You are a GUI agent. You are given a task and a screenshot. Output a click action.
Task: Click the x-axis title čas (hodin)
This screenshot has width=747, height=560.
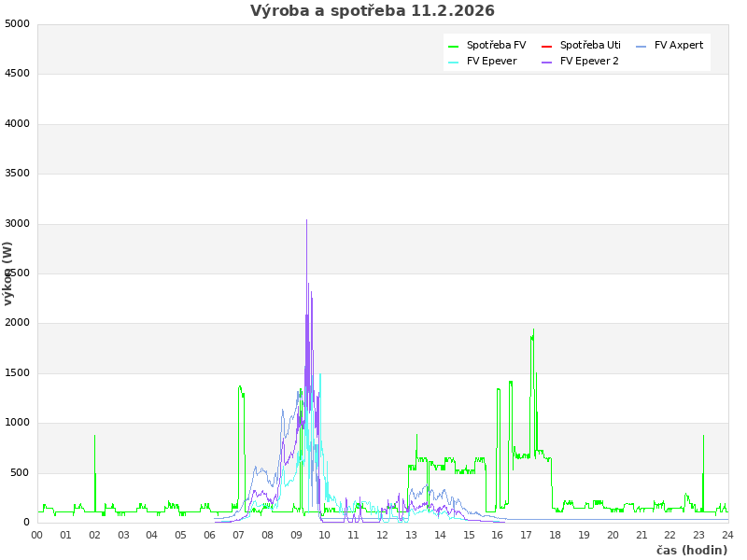[691, 551]
